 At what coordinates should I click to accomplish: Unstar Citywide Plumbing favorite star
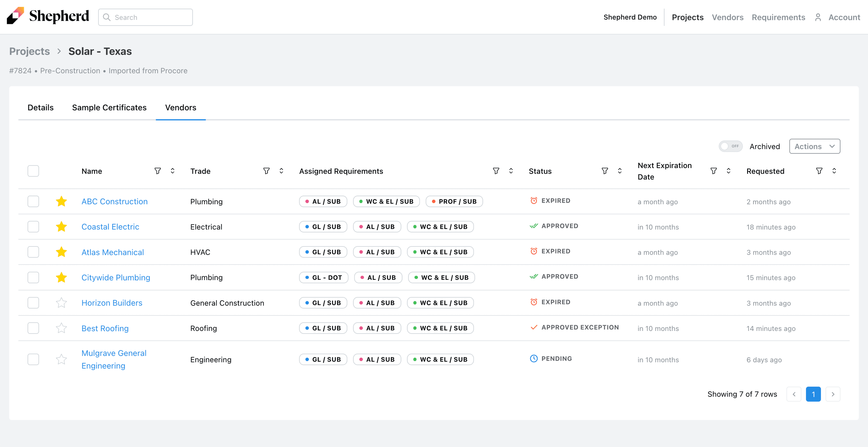tap(61, 277)
